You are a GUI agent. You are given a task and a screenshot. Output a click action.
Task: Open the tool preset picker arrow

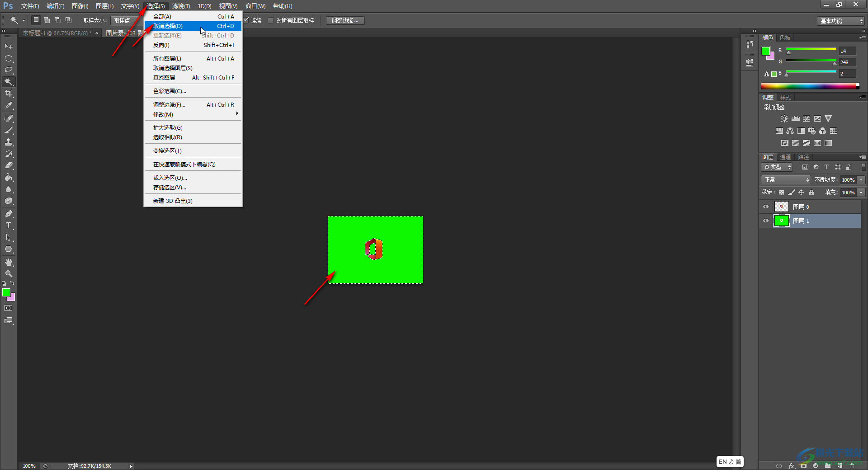tap(24, 20)
